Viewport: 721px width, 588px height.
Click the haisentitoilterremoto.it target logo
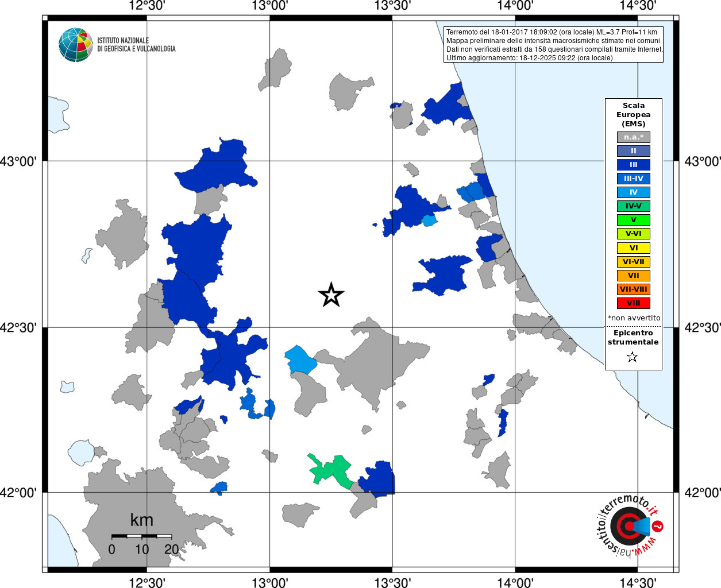(x=630, y=525)
